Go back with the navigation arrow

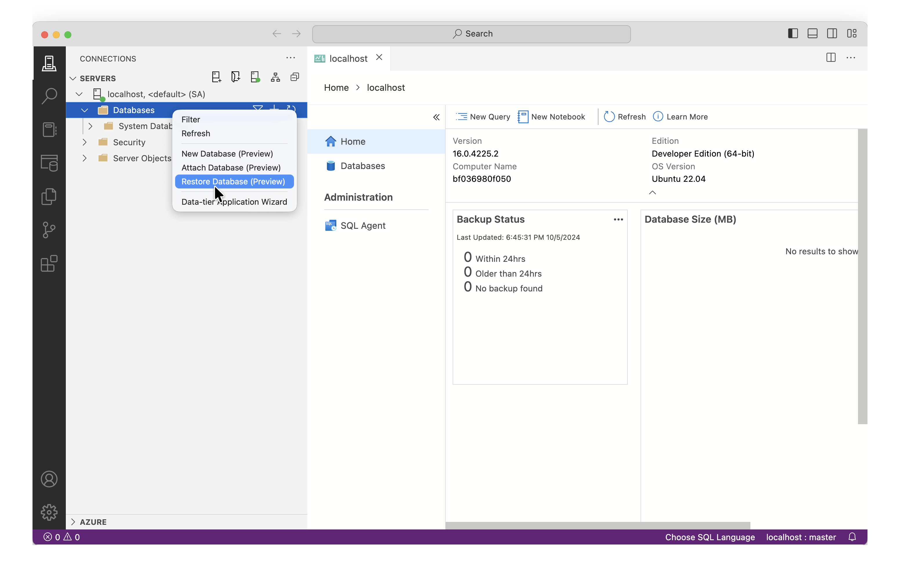(x=277, y=34)
